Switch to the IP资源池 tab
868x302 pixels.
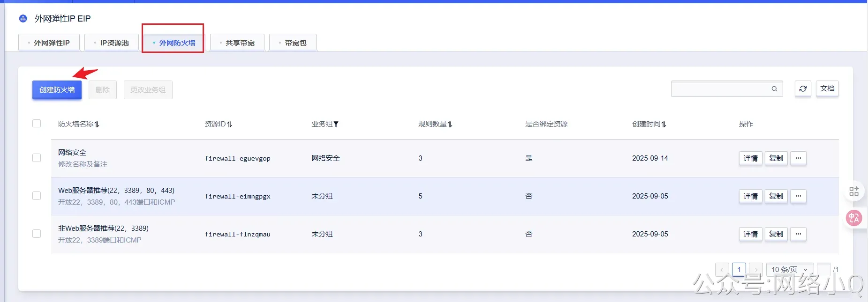[112, 43]
